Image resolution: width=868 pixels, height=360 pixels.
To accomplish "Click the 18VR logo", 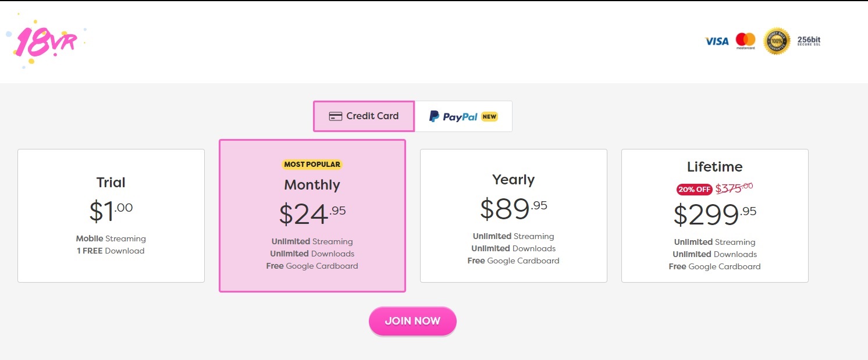I will [x=47, y=41].
